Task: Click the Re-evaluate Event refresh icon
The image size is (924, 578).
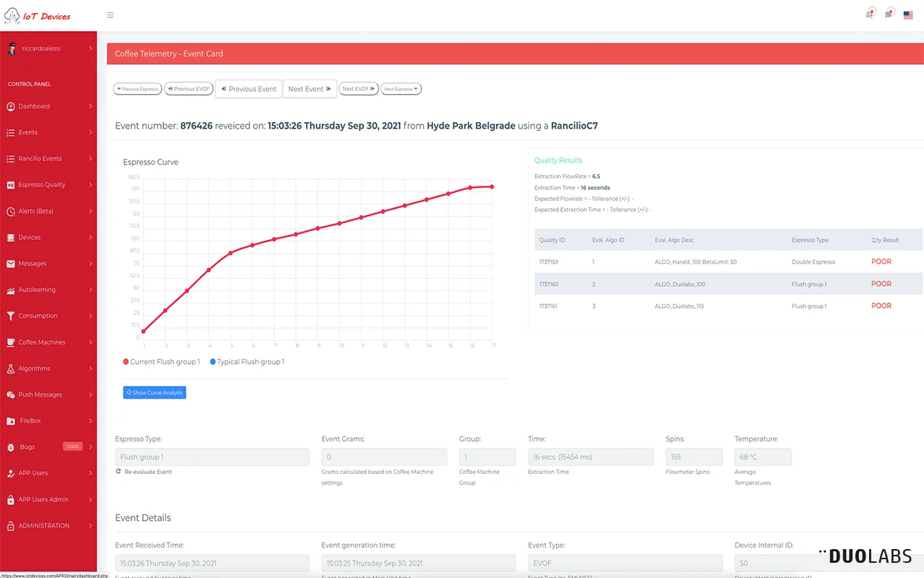Action: coord(118,472)
